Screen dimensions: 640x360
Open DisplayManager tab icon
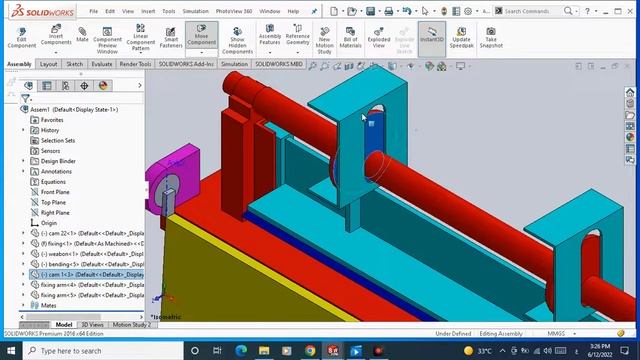103,85
